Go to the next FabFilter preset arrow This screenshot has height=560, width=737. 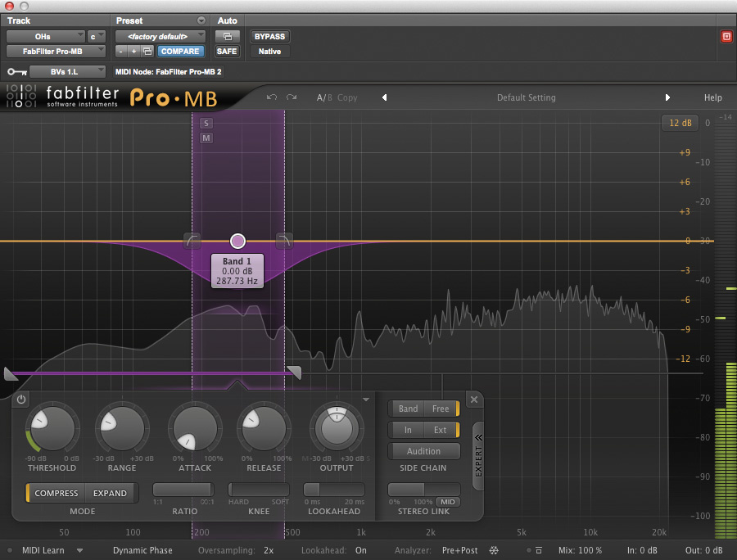point(667,97)
